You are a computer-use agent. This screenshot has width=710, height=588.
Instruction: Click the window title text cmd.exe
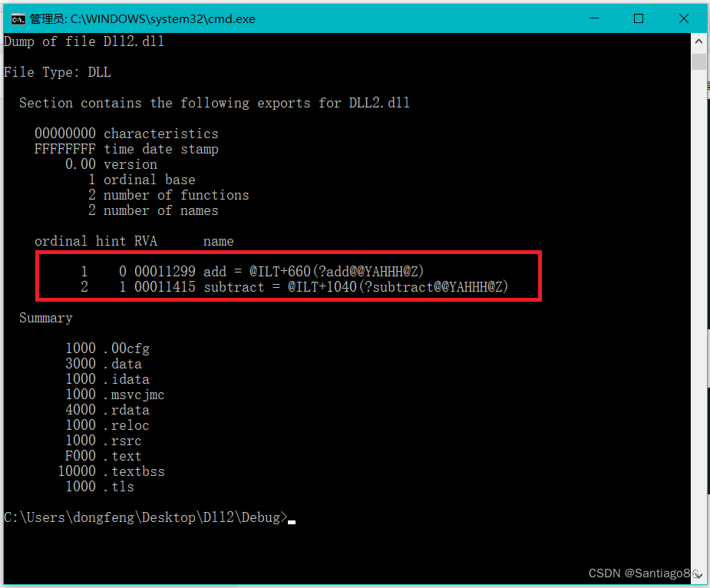(x=143, y=19)
